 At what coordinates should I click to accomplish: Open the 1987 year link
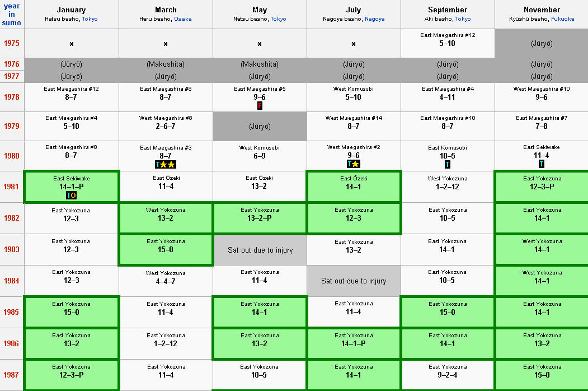point(12,375)
